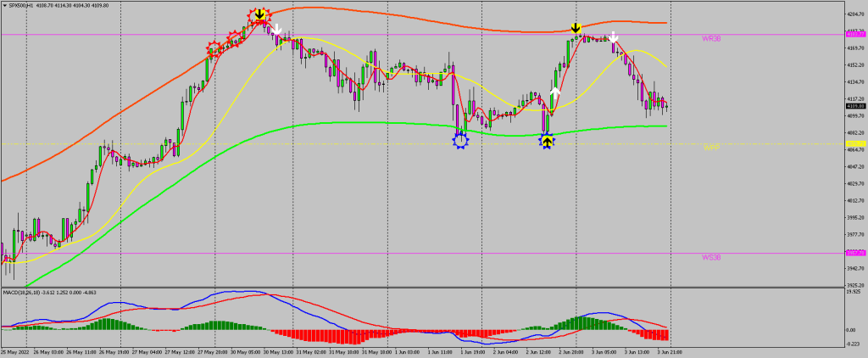
Task: Click the blue starburst marker without arrow
Action: point(460,140)
